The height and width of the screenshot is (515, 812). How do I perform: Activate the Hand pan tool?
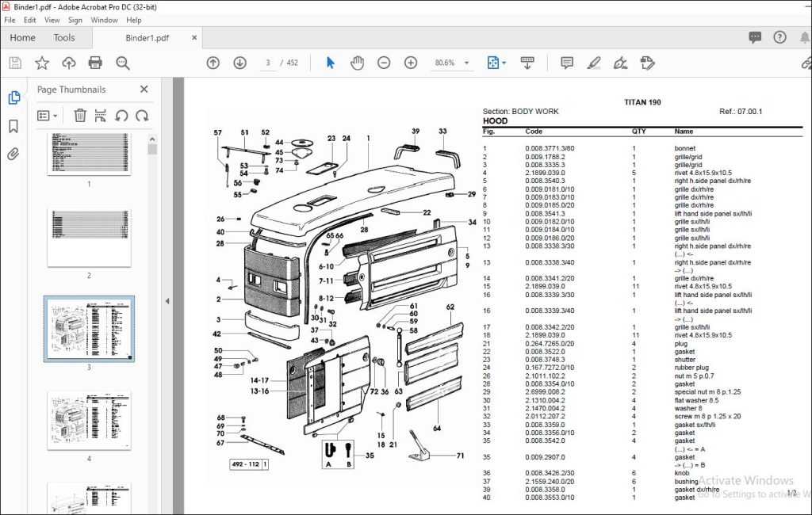tap(357, 63)
